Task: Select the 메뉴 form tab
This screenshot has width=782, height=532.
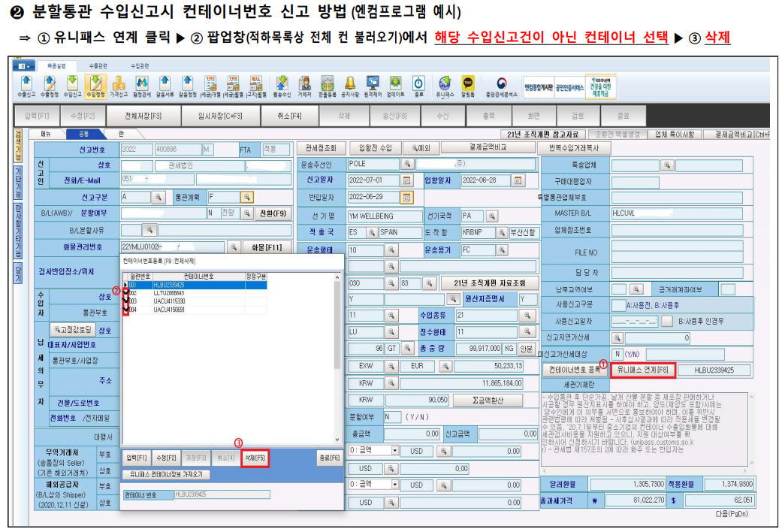Action: pos(46,134)
